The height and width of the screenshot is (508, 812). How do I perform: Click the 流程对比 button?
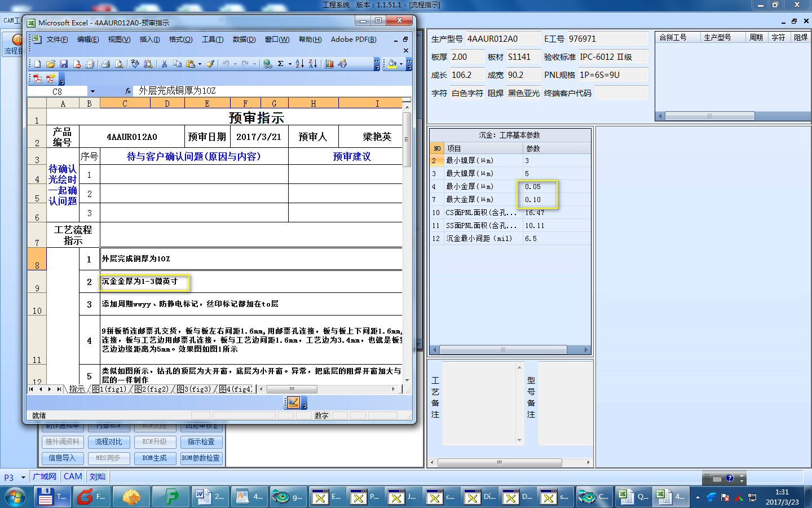[108, 442]
